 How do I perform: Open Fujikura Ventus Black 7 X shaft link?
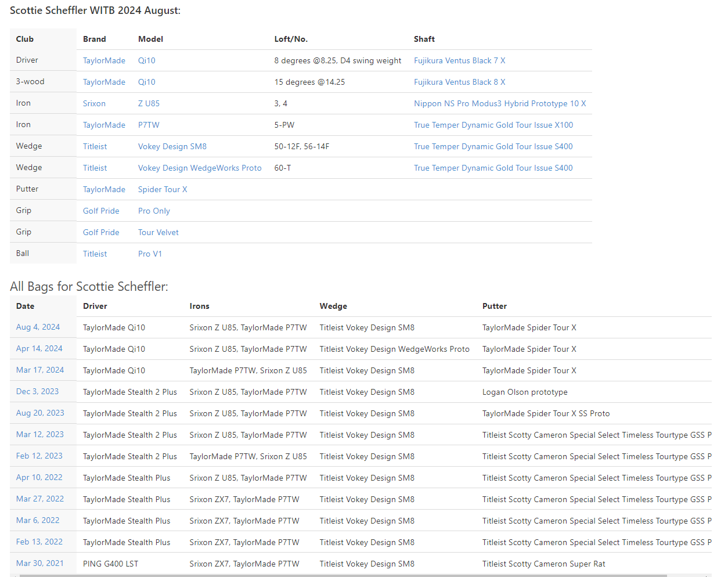point(459,60)
